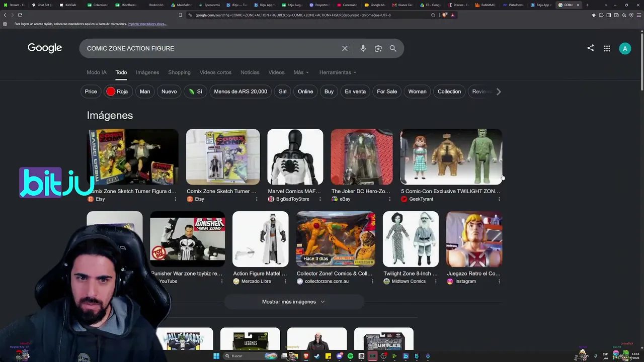Select the Todo results tab
The height and width of the screenshot is (362, 644).
coord(121,72)
